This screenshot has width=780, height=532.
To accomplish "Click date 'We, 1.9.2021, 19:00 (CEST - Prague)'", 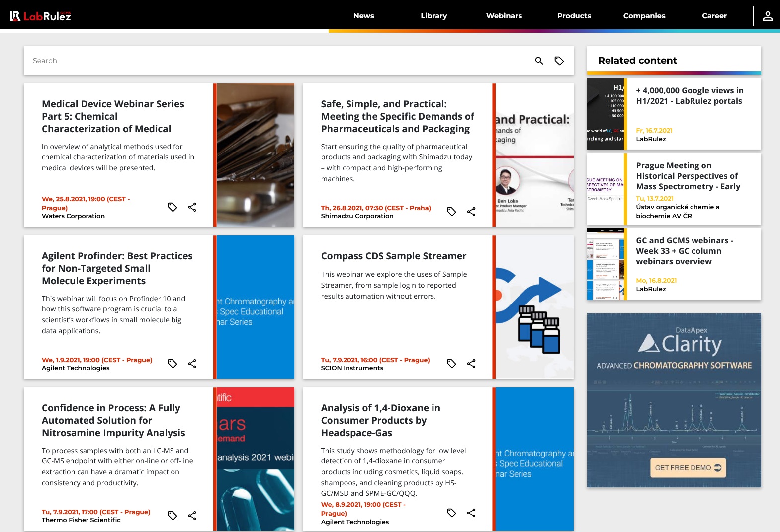I will pos(97,360).
